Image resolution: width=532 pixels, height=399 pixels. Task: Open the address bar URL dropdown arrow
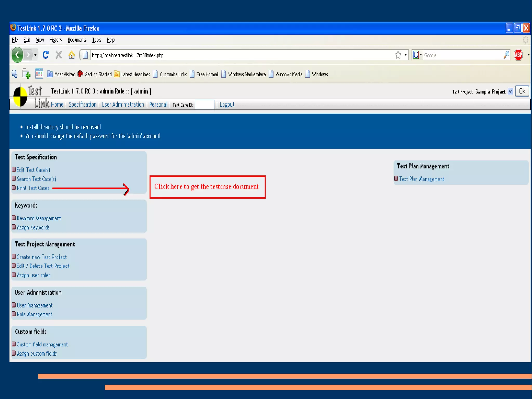(405, 55)
